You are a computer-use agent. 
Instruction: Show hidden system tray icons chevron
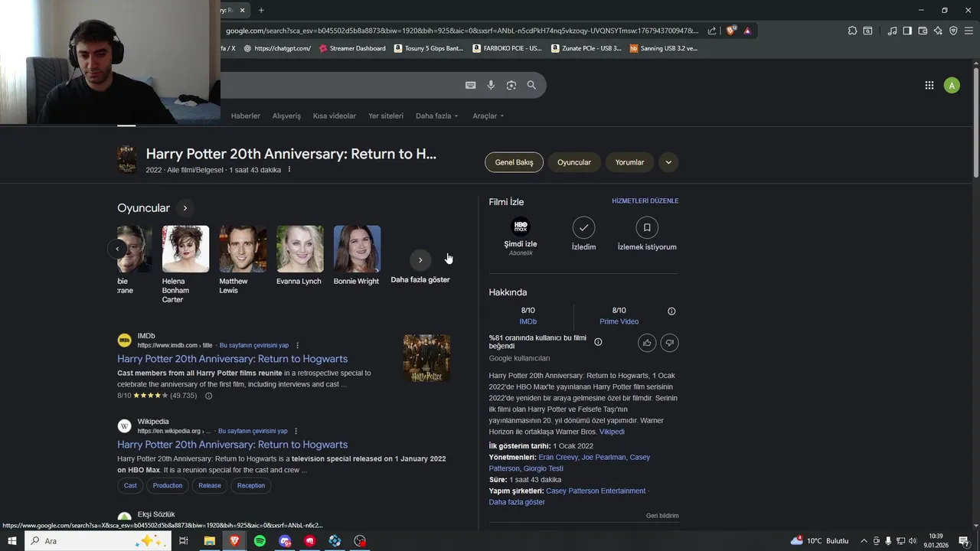point(864,541)
